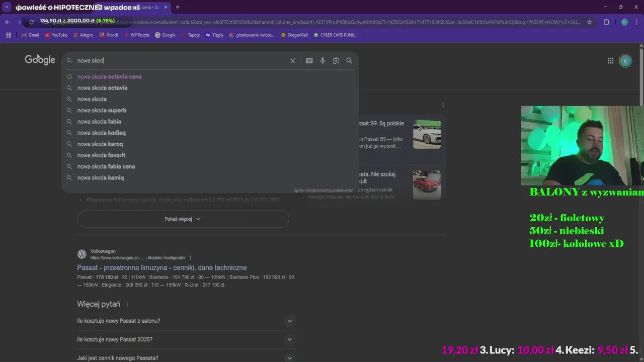
Task: Open the DragonBall bookmark
Action: tap(294, 35)
